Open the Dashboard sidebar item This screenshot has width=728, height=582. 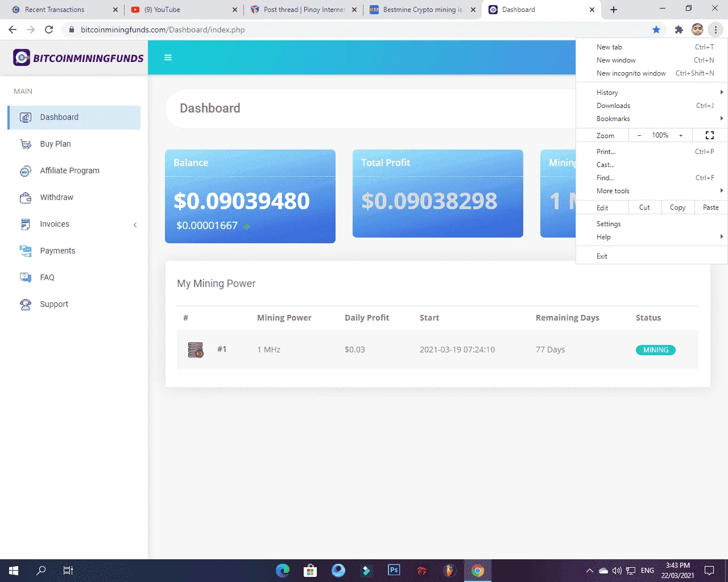pyautogui.click(x=74, y=117)
